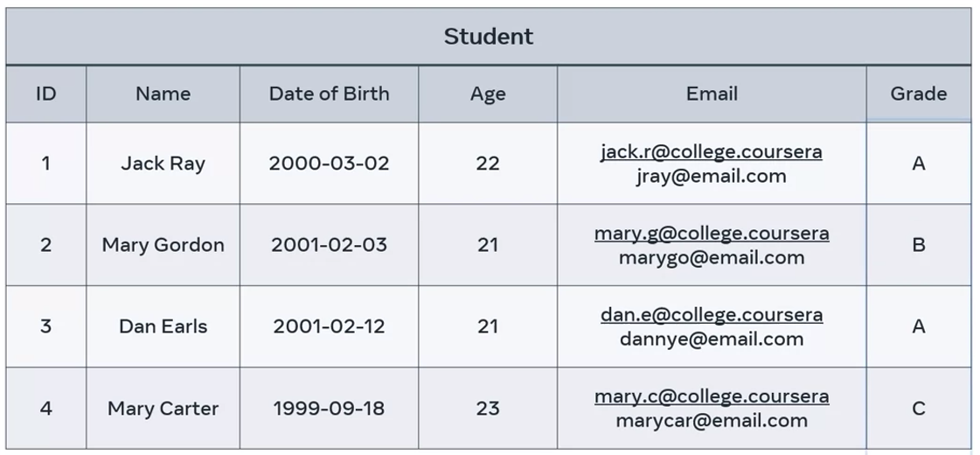This screenshot has width=980, height=455.
Task: Click the jray@email.com address
Action: coord(711,176)
